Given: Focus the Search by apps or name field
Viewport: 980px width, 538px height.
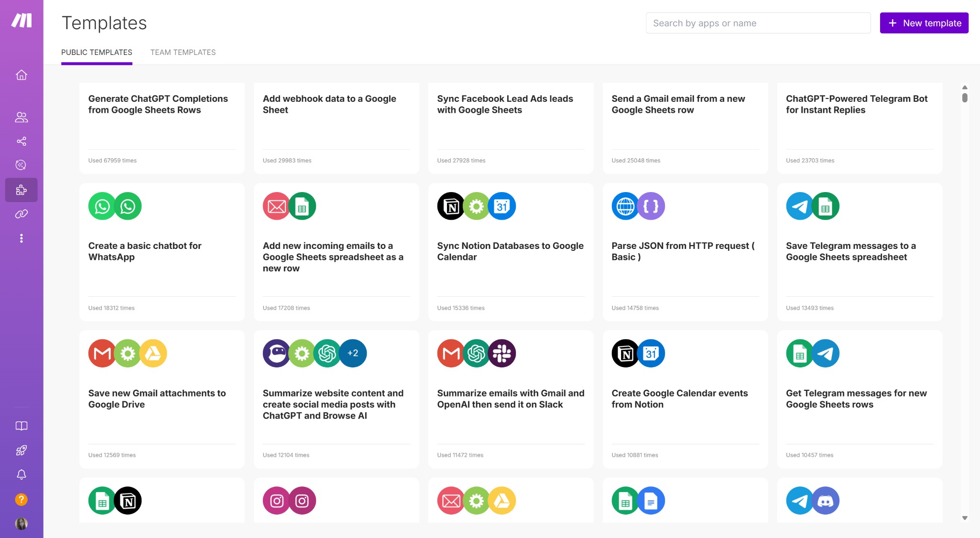Looking at the screenshot, I should [758, 23].
